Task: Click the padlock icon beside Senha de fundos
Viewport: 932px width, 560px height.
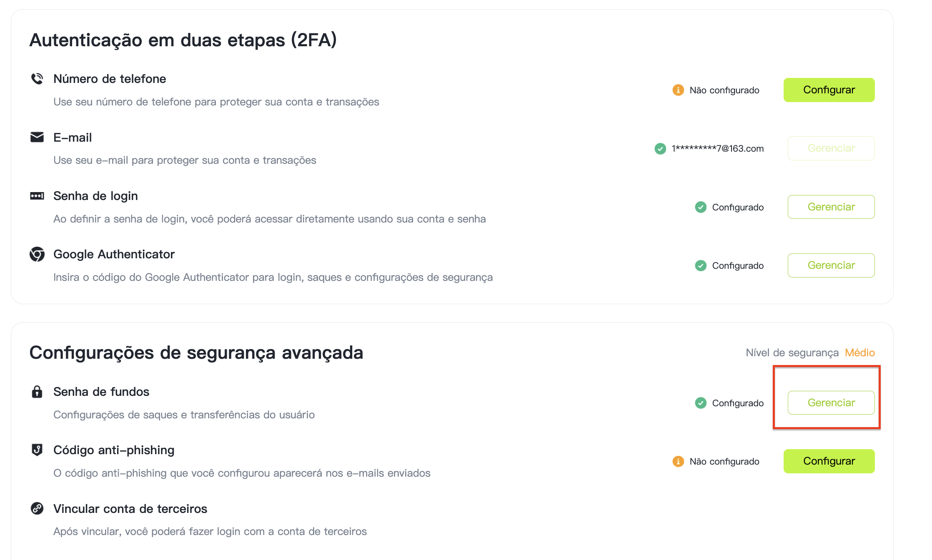Action: point(37,392)
